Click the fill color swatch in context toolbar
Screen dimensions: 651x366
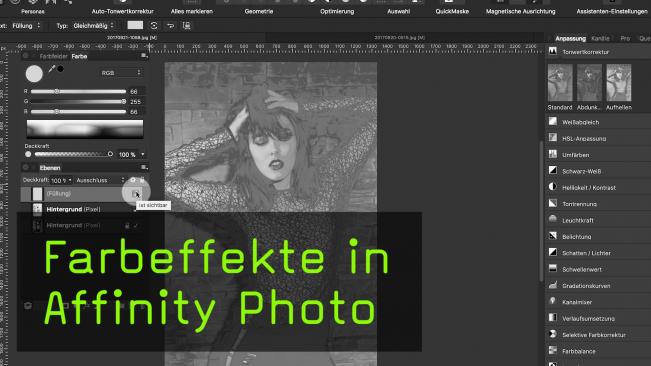pos(135,25)
